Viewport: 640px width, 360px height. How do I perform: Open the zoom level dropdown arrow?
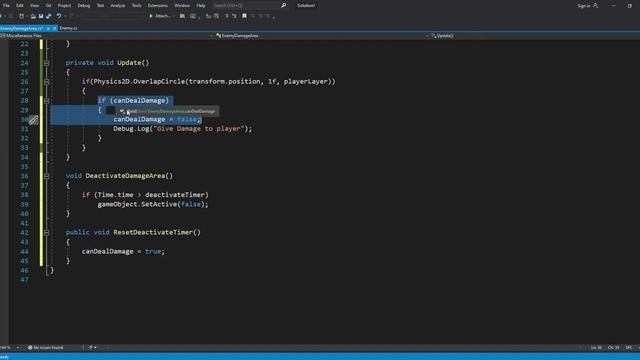point(18,348)
